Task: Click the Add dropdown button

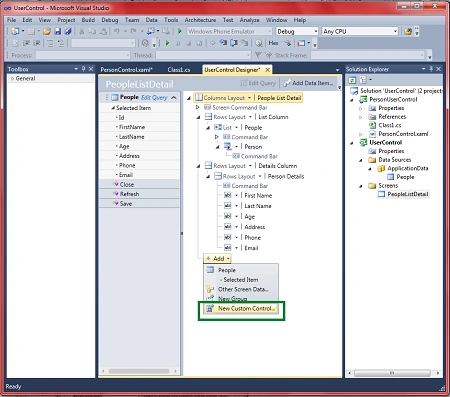Action: (x=217, y=259)
